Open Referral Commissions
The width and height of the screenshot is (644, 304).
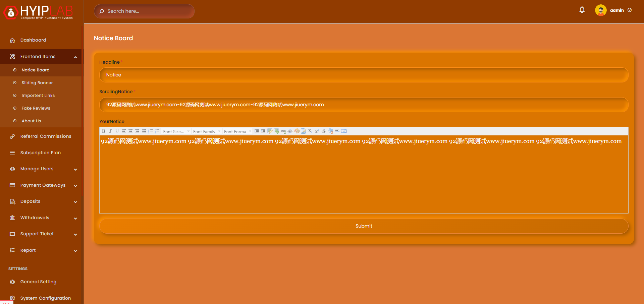pos(41,136)
